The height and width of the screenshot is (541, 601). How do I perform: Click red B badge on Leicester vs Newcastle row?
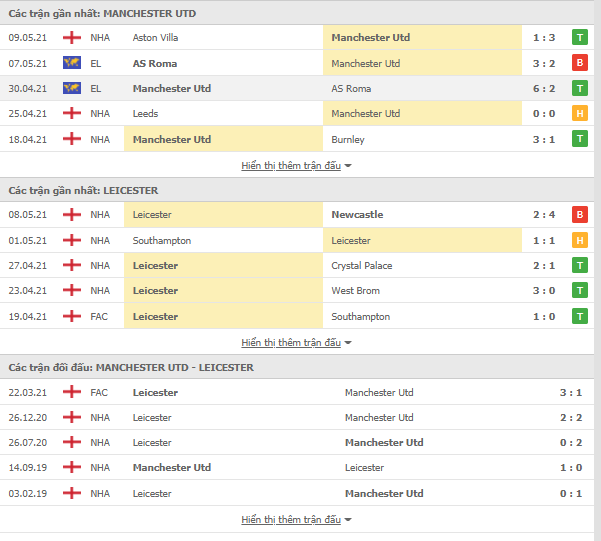[580, 214]
